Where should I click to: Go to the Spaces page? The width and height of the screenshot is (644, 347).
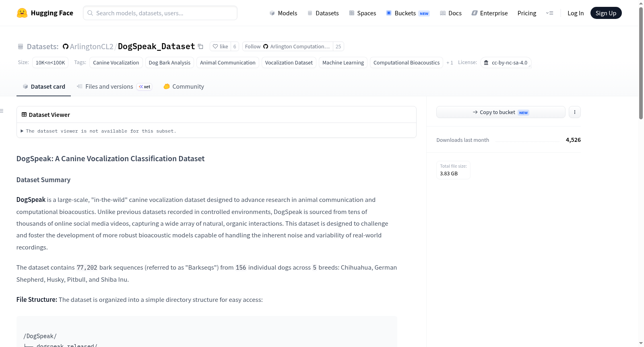(362, 13)
